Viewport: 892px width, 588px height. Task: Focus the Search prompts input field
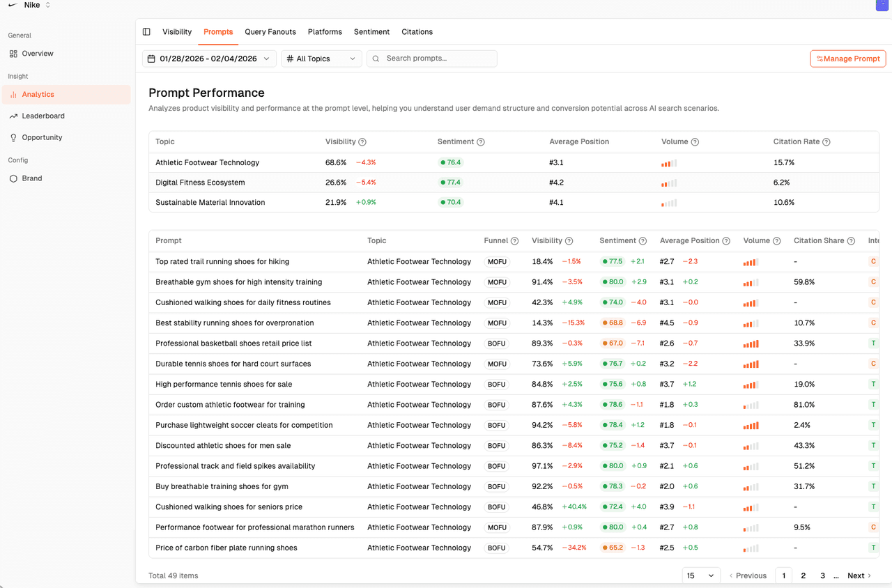click(432, 59)
